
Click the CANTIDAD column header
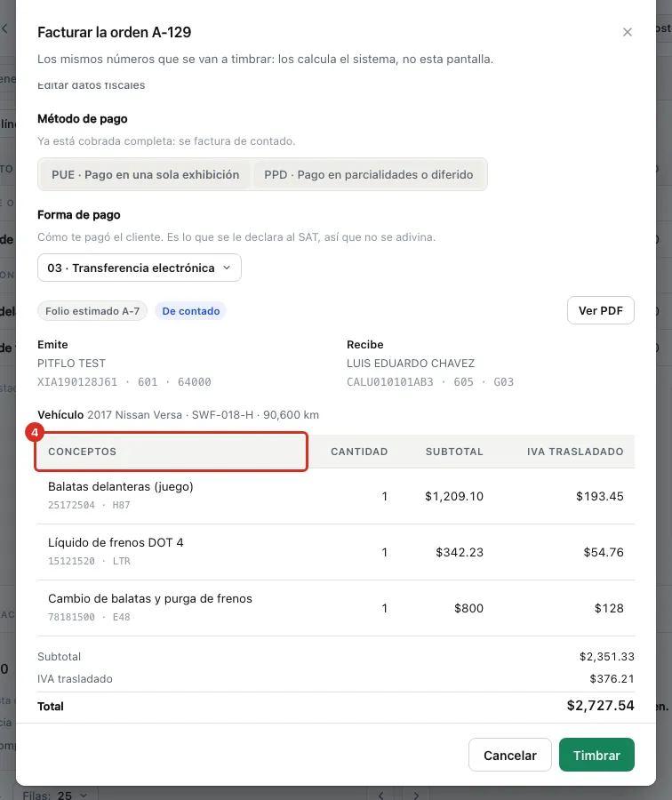click(x=359, y=452)
